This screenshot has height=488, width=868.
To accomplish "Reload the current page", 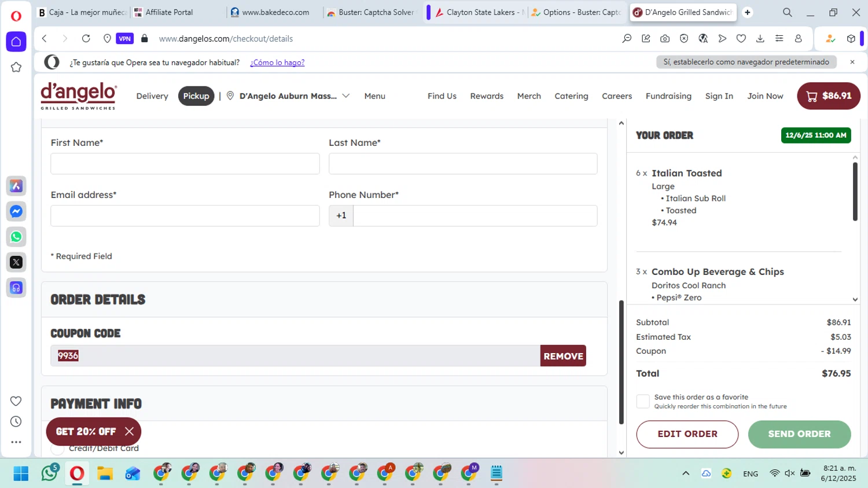I will pyautogui.click(x=86, y=39).
